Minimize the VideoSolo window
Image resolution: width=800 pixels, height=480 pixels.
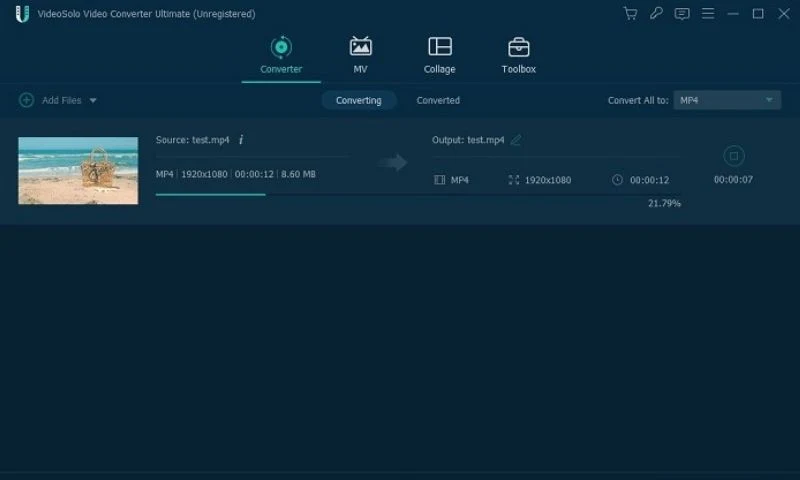(733, 14)
